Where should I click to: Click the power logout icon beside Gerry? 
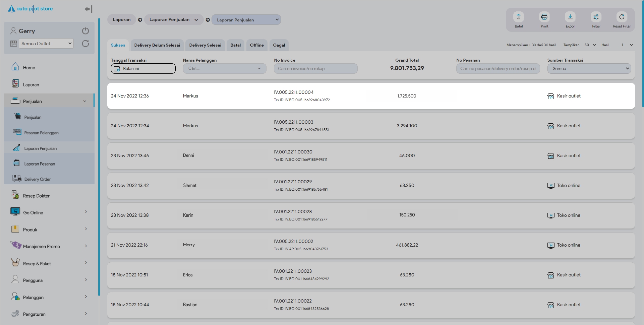pyautogui.click(x=85, y=31)
